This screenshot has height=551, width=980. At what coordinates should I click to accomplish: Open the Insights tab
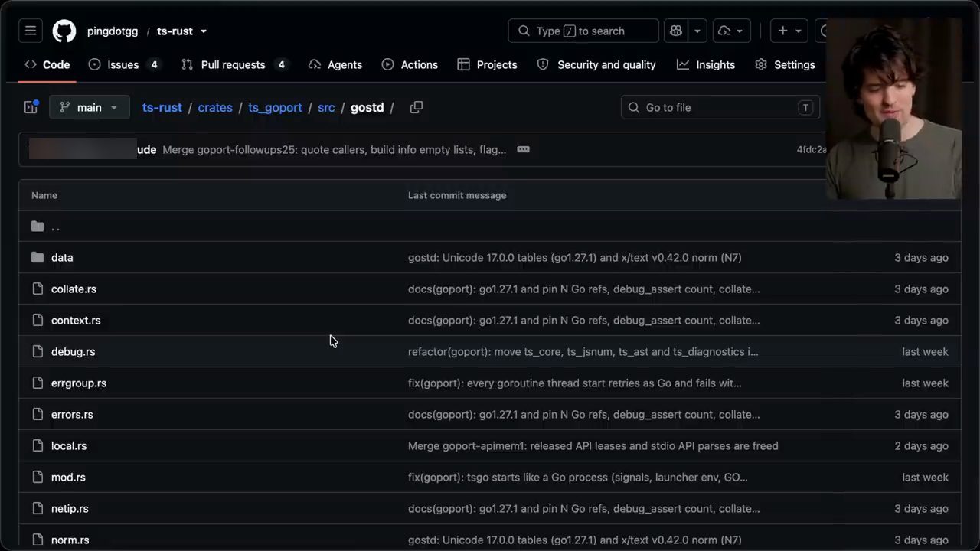tap(706, 64)
